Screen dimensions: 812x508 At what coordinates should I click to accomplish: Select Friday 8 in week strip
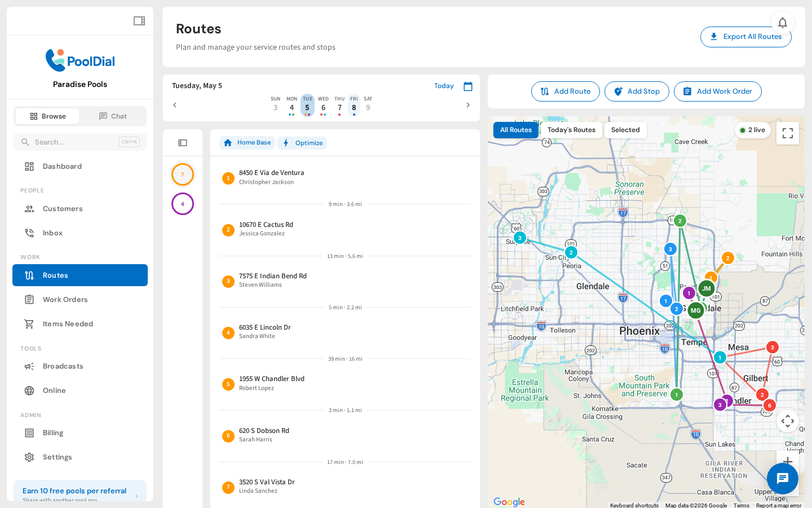point(354,106)
